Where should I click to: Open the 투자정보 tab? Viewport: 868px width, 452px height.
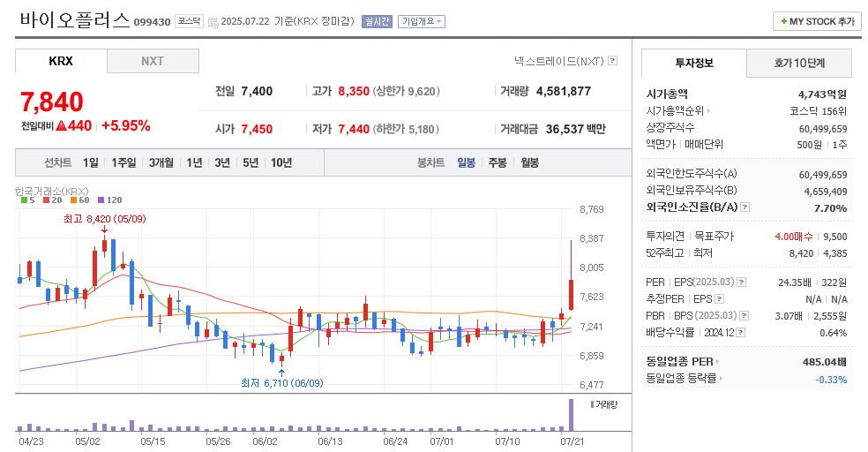(694, 64)
